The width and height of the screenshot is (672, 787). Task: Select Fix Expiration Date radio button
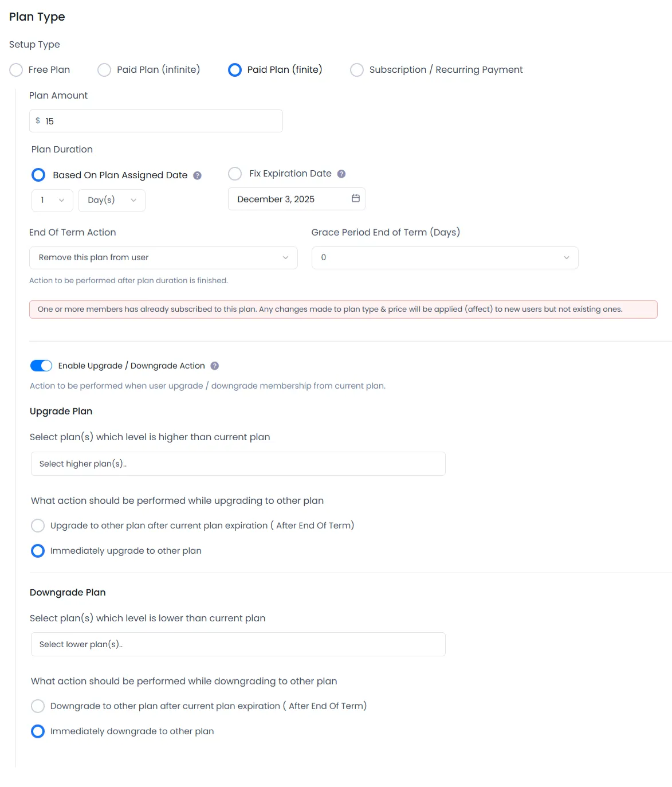pos(235,174)
